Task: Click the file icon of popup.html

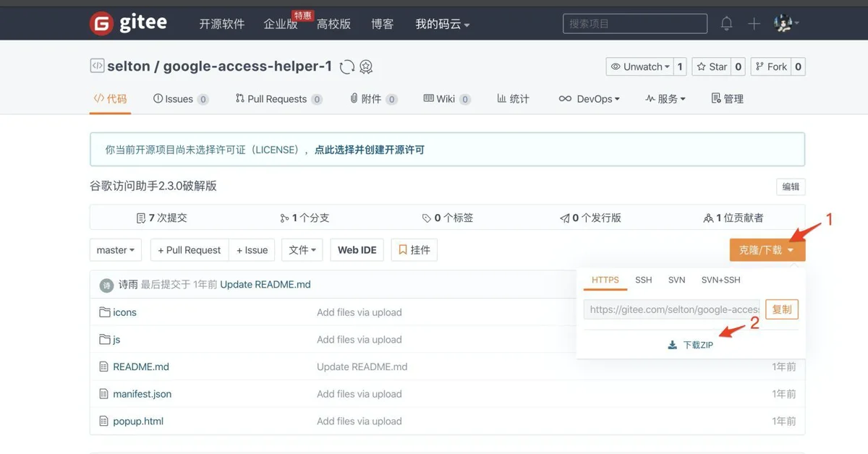Action: coord(103,421)
